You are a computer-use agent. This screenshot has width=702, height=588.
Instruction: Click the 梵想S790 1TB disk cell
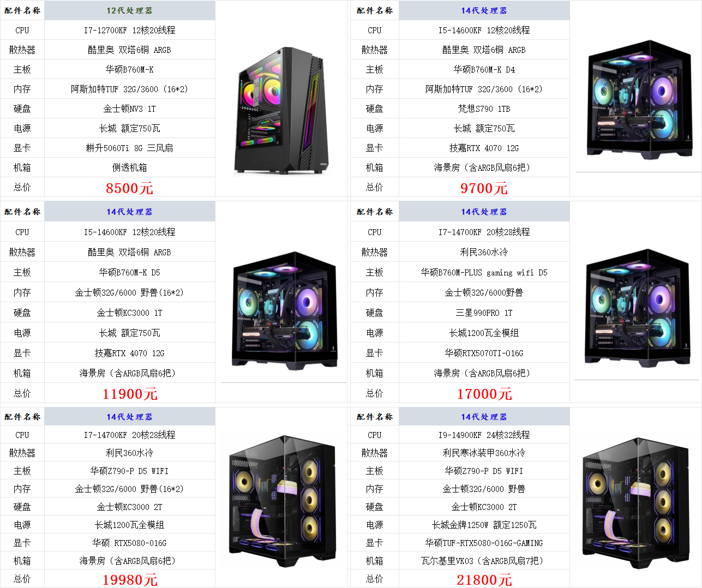(x=484, y=109)
